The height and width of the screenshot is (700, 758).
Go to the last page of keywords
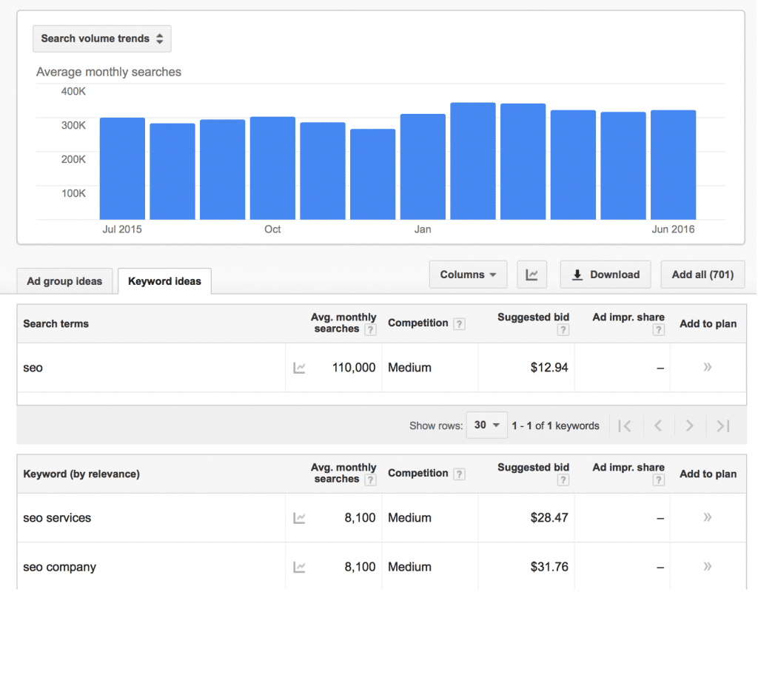coord(722,425)
